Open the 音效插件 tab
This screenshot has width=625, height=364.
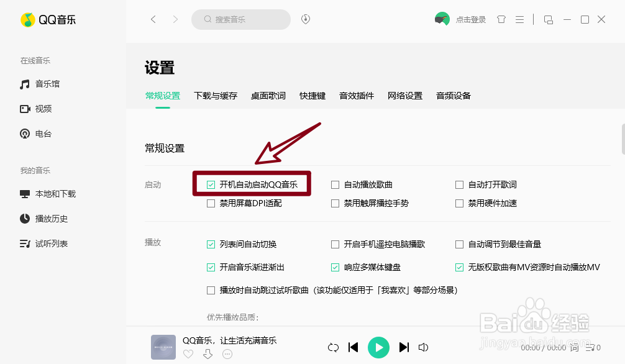click(357, 96)
